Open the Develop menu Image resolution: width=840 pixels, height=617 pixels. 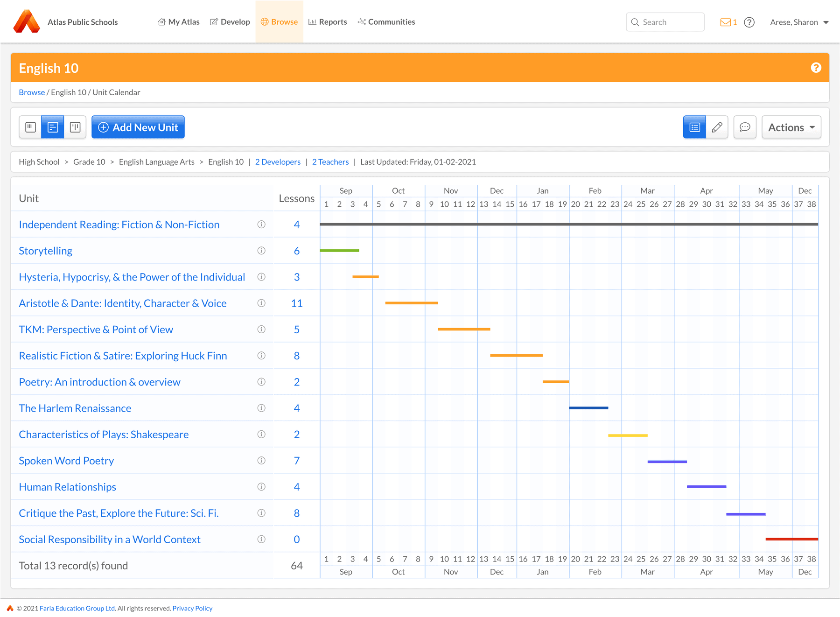coord(230,22)
